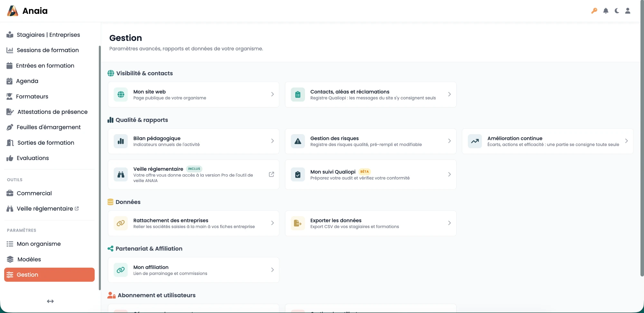This screenshot has height=313, width=644.
Task: Click clipboard-check icon on Mon suivi Qualiopi
Action: 298,175
